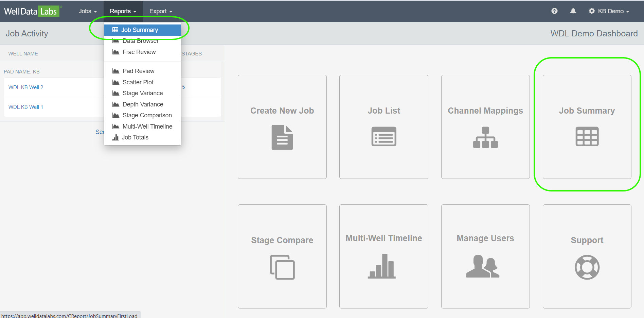
Task: Click the list icon in Job List tile
Action: 384,136
